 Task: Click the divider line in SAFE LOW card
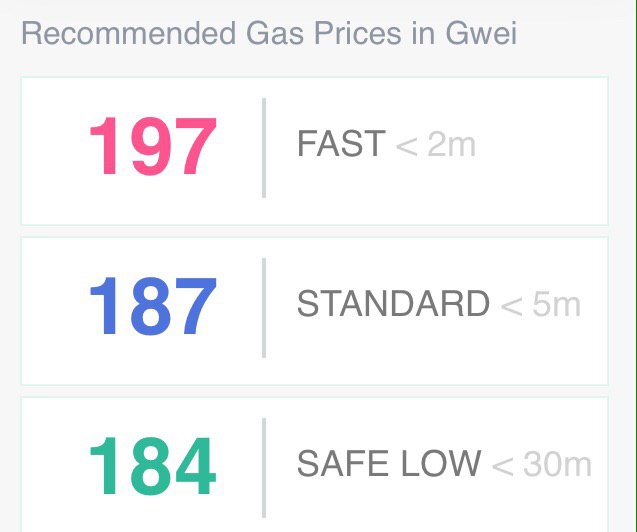264,467
